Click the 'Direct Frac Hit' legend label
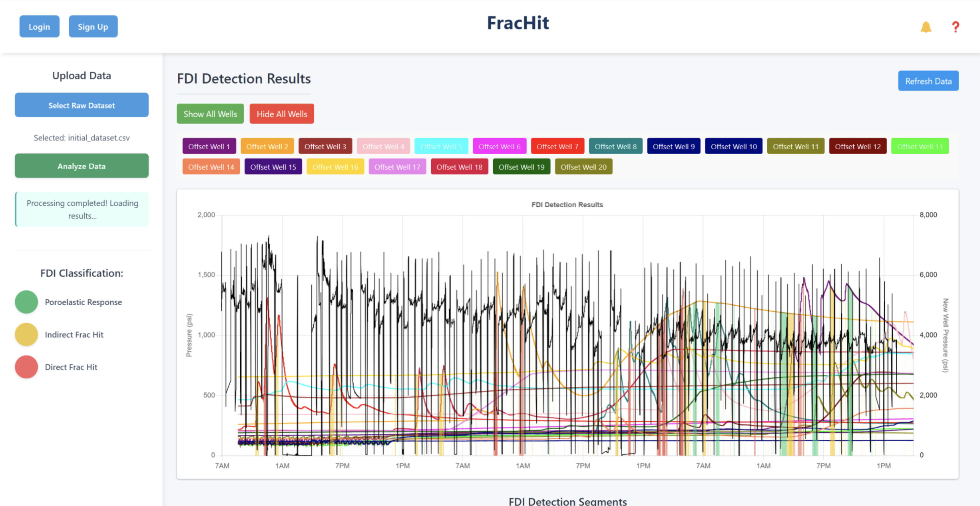Viewport: 980px width, 506px height. [x=71, y=367]
